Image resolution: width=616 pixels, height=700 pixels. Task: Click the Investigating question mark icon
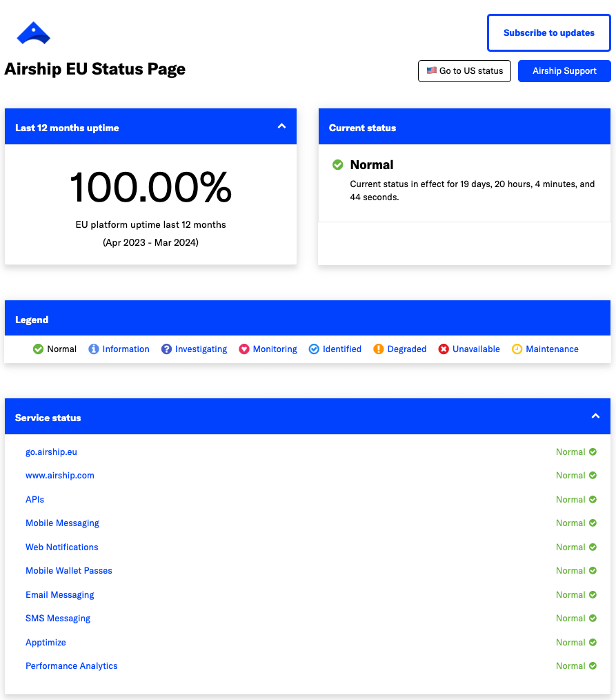coord(166,349)
